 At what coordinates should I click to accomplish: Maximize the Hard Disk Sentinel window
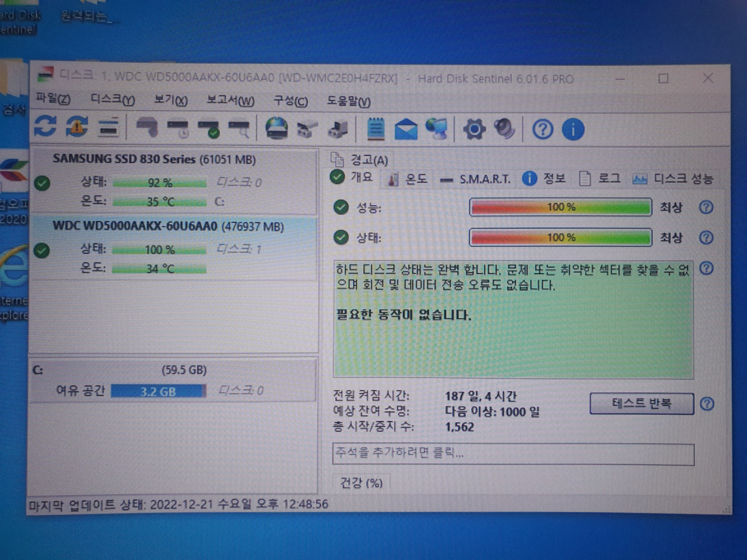tap(663, 79)
